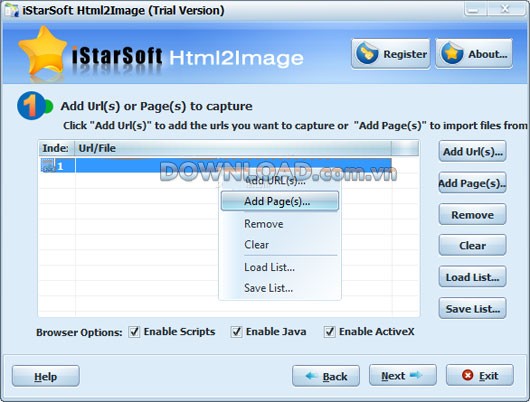The image size is (530, 402).
Task: Click the Clear side button
Action: (472, 245)
